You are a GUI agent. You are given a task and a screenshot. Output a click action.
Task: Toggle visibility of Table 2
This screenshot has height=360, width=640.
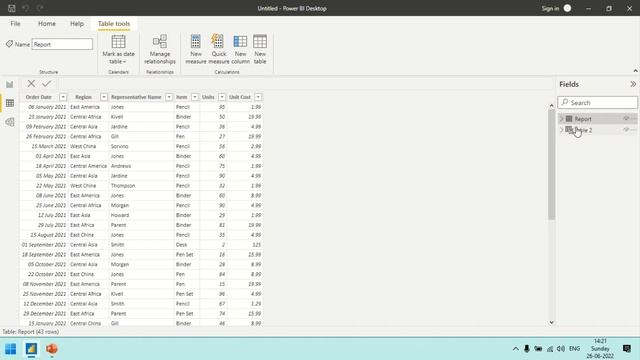(x=626, y=130)
